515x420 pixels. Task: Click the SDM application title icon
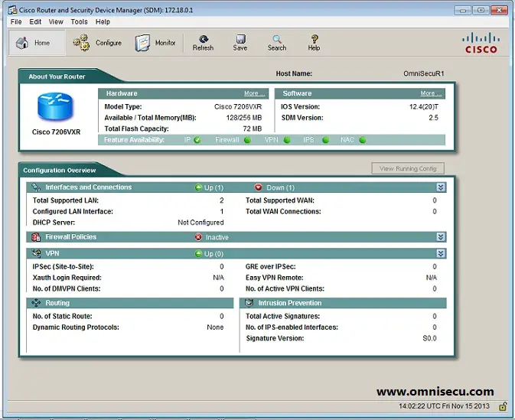point(13,10)
